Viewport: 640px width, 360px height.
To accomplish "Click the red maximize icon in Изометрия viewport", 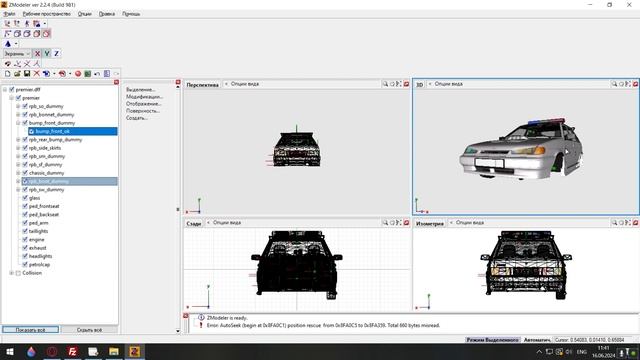I will pyautogui.click(x=636, y=222).
